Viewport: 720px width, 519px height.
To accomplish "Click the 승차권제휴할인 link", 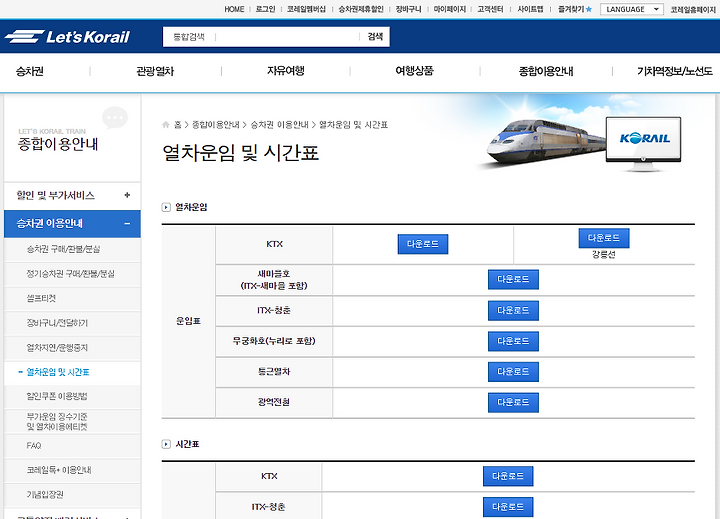I will 361,9.
